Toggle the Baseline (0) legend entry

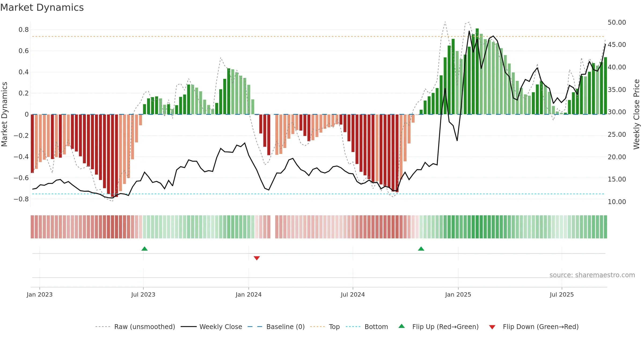tap(276, 327)
